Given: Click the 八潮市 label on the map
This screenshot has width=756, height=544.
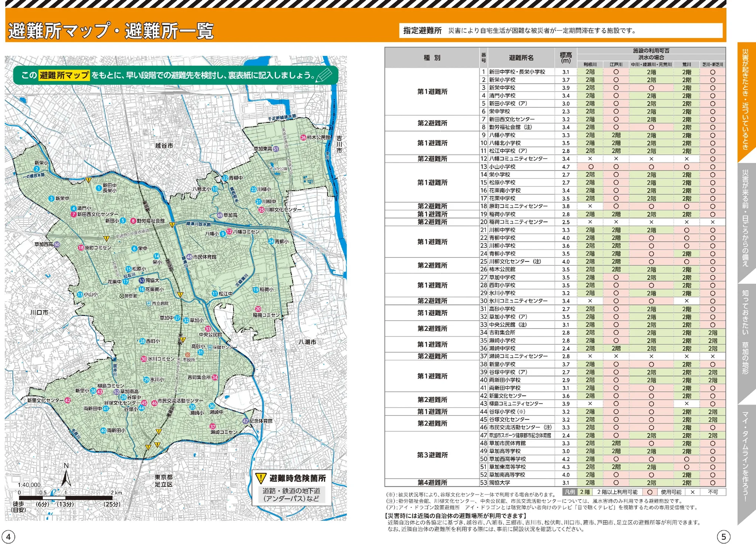Looking at the screenshot, I should point(307,342).
